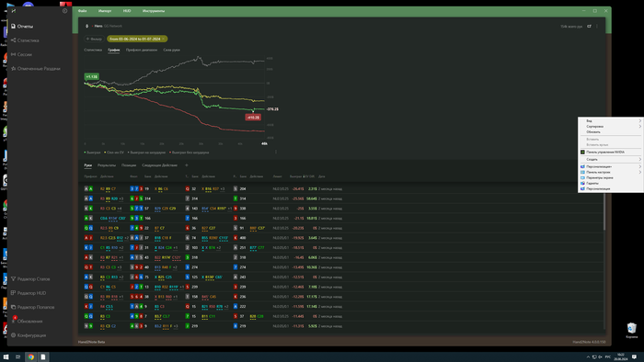Open the Сессии section icon
The height and width of the screenshot is (362, 644).
14,54
